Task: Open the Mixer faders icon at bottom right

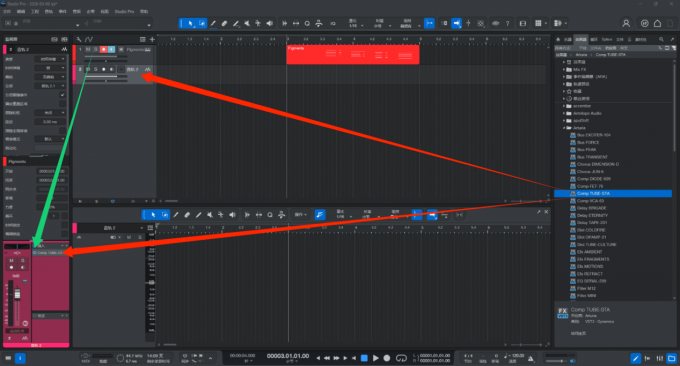Action: (x=660, y=358)
